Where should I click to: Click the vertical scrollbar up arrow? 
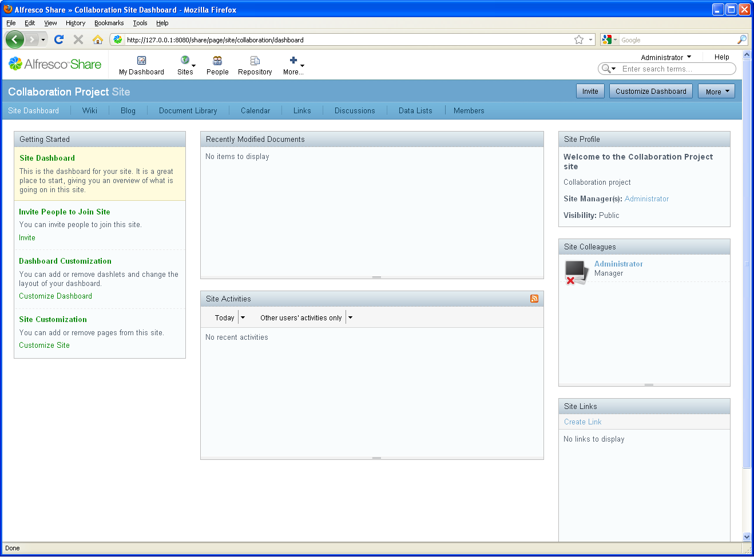click(x=747, y=55)
